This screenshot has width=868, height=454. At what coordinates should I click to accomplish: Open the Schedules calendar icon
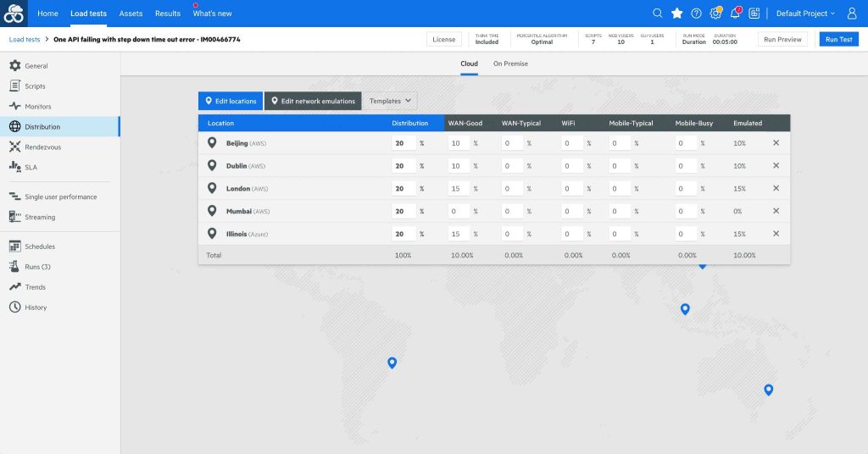[15, 246]
